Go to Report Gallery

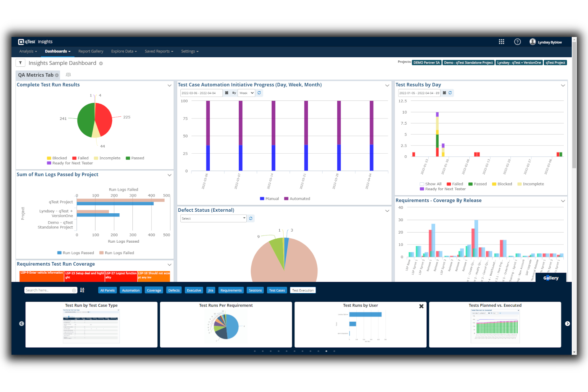point(91,51)
